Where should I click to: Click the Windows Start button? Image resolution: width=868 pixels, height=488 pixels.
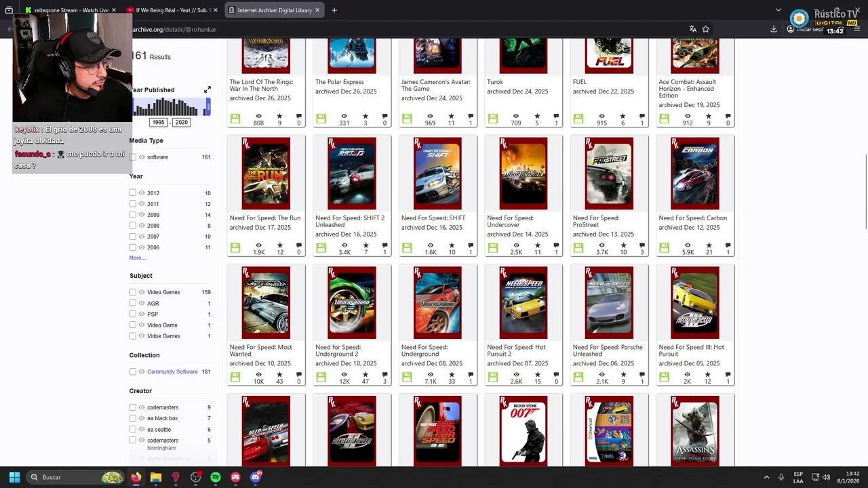tap(14, 477)
